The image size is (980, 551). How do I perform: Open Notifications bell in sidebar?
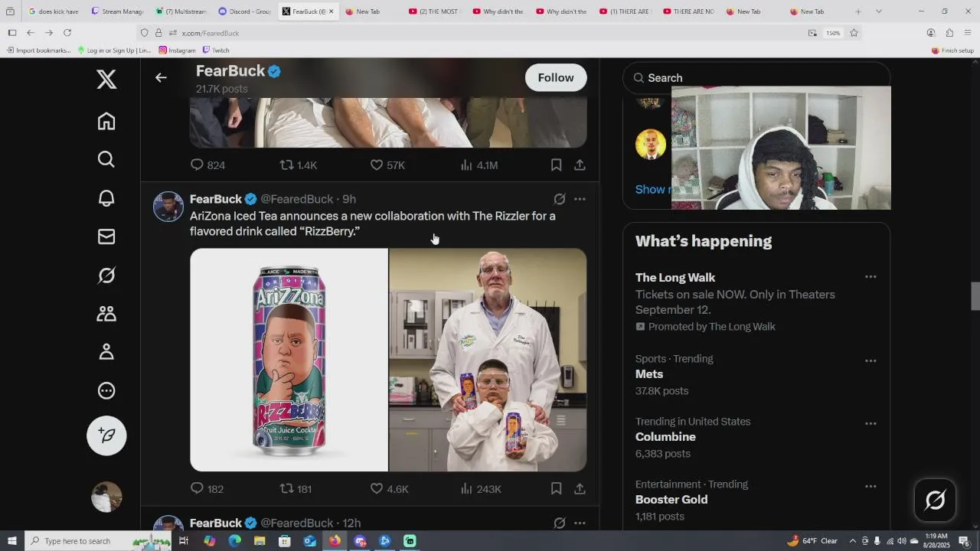pos(106,197)
